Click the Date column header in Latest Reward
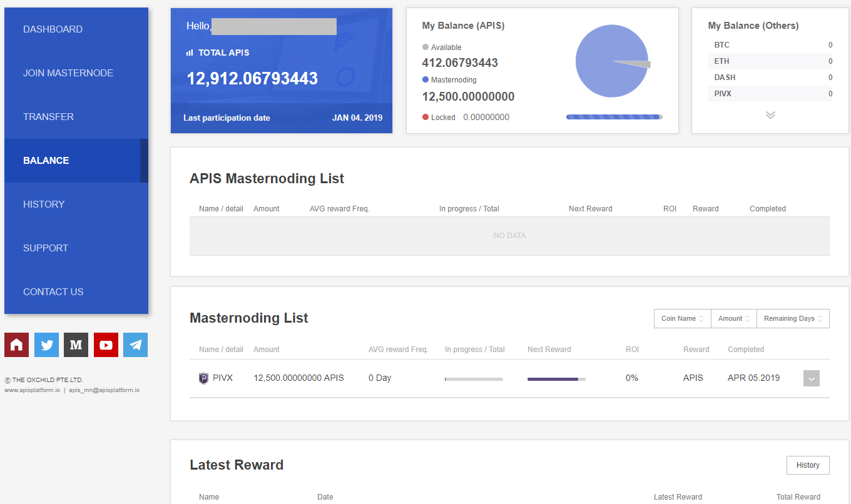Viewport: 851px width, 504px height. [x=325, y=497]
